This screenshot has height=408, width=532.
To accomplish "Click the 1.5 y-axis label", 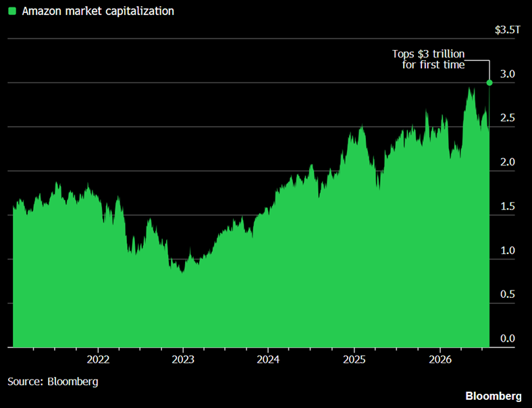I will tap(508, 207).
